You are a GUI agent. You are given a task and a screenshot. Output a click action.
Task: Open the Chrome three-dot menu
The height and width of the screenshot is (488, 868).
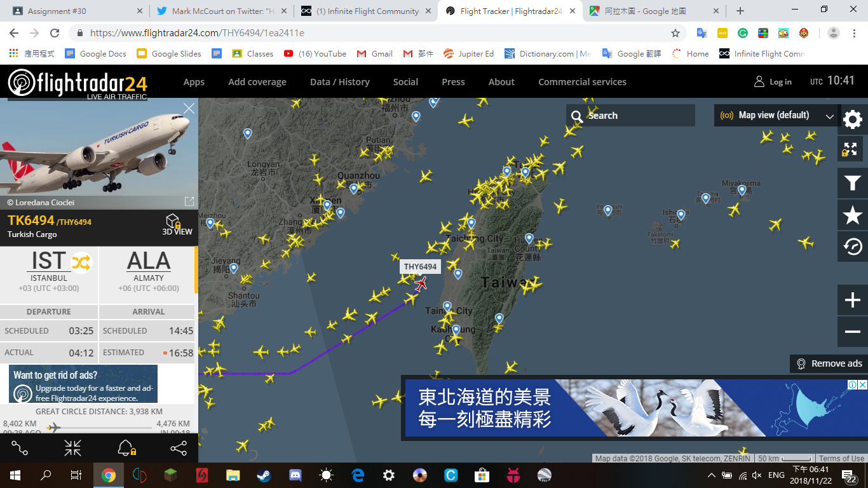click(854, 33)
